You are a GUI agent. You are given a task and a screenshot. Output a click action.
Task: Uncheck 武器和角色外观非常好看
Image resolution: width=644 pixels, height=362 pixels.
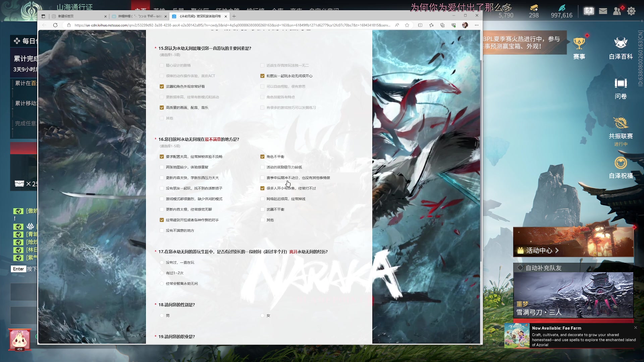point(162,86)
